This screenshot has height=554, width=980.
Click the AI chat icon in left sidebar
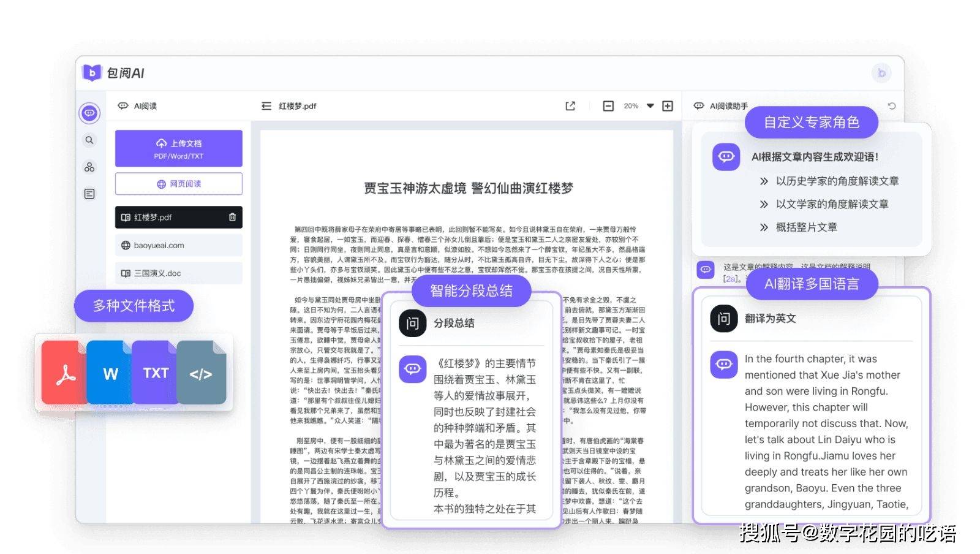coord(89,113)
